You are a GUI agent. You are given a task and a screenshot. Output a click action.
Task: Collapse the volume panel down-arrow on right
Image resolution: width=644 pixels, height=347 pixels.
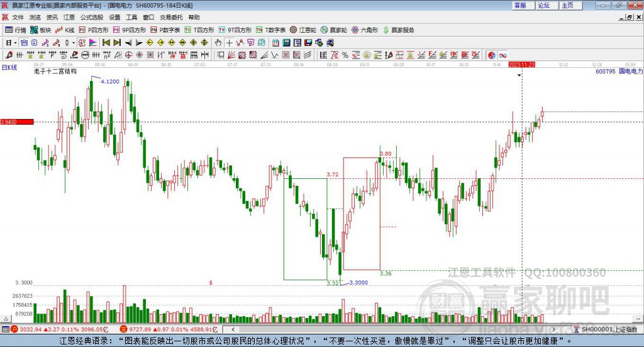(638, 319)
